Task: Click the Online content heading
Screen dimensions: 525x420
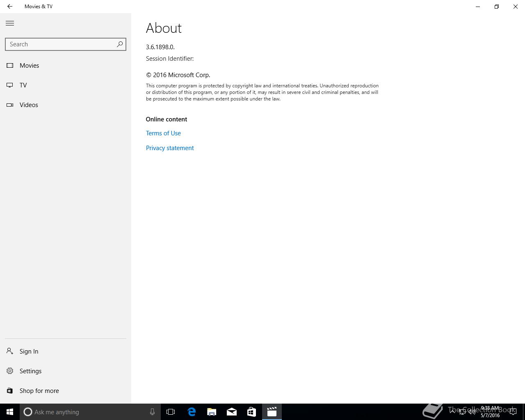Action: 167,119
